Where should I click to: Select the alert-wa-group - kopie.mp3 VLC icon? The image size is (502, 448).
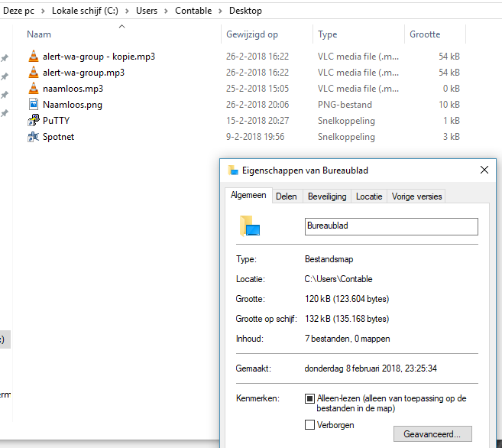[x=33, y=56]
